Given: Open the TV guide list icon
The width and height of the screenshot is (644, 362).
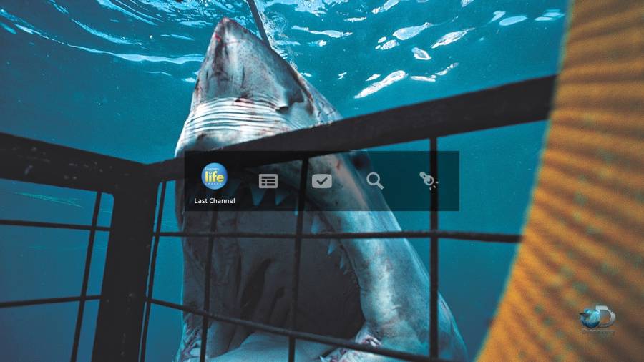Looking at the screenshot, I should (268, 181).
